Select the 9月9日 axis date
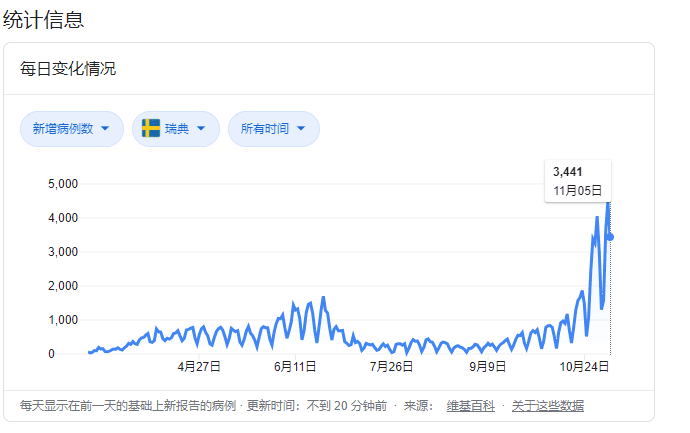690x433 pixels. (489, 367)
